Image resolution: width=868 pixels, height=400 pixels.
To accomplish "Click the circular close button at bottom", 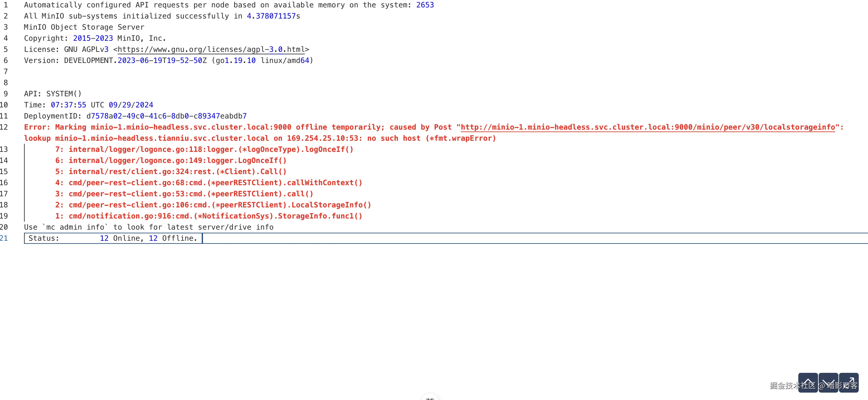I will [x=430, y=398].
